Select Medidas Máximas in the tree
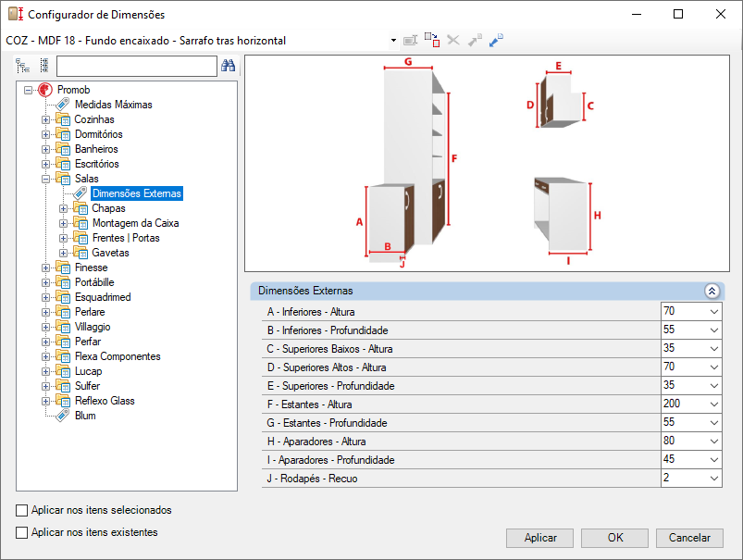The width and height of the screenshot is (743, 560). click(x=114, y=105)
